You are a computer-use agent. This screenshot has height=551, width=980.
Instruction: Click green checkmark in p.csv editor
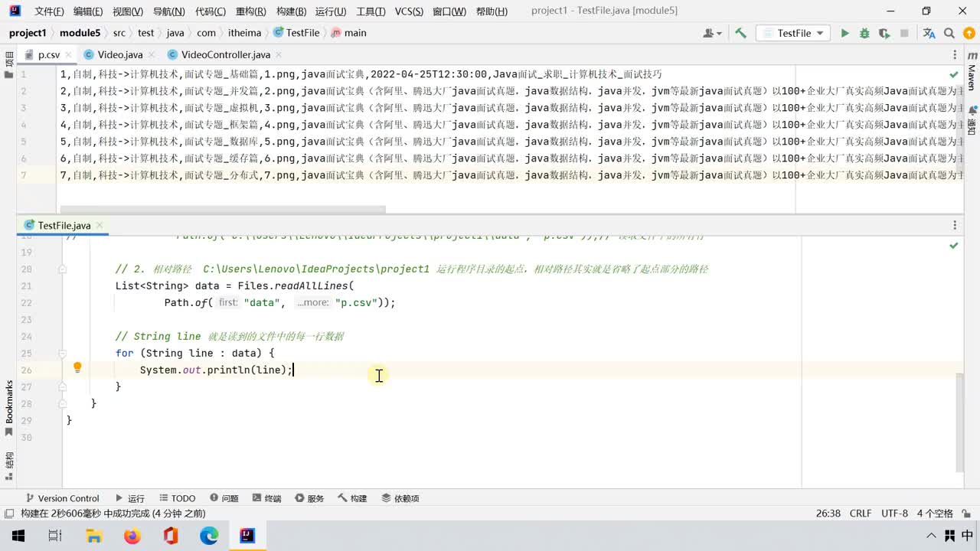click(x=953, y=75)
